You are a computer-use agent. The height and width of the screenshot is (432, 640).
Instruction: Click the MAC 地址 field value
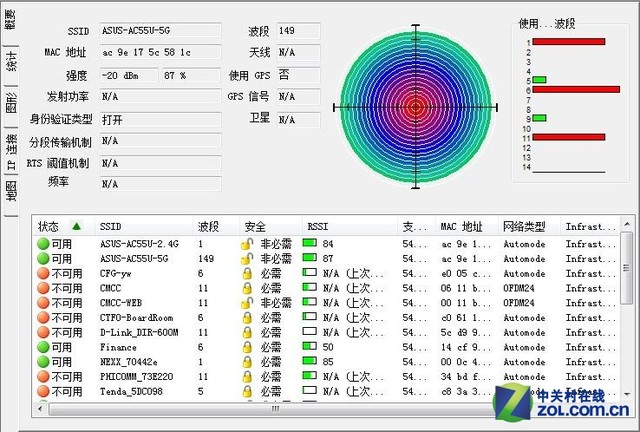tap(160, 52)
